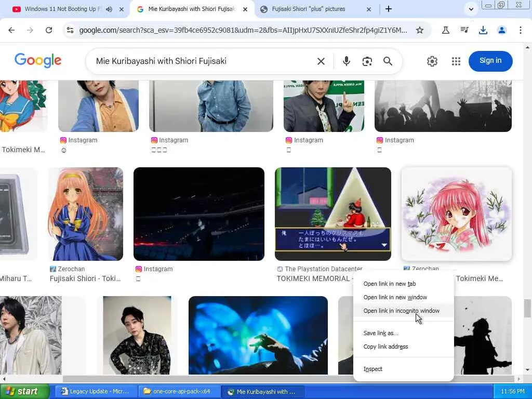This screenshot has width=532, height=399.
Task: Open media controls icon in toolbar
Action: coord(464,30)
